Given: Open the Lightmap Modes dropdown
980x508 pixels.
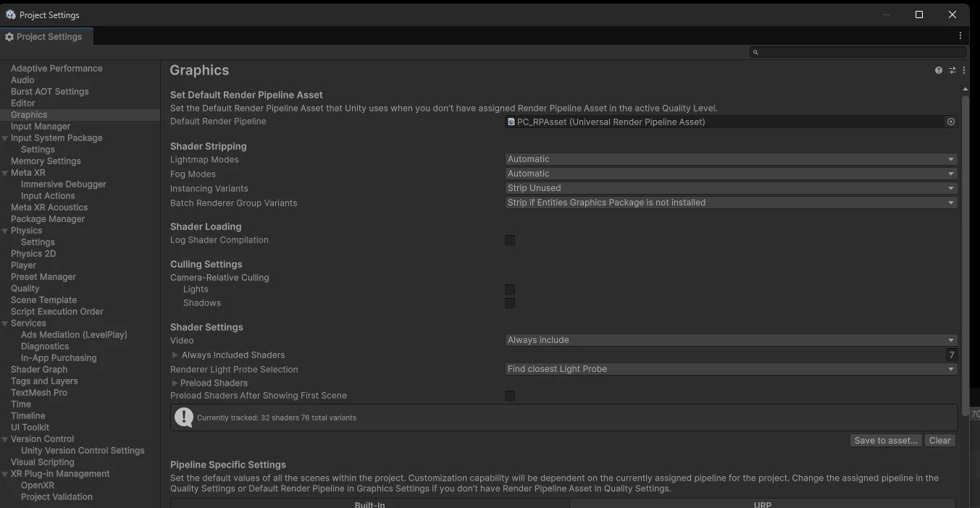Looking at the screenshot, I should 731,159.
